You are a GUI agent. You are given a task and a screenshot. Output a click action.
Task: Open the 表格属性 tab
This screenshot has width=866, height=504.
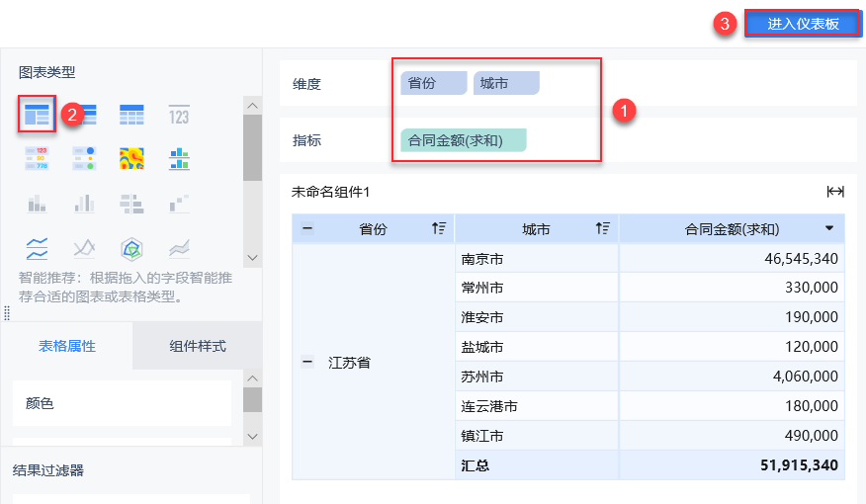click(x=67, y=346)
